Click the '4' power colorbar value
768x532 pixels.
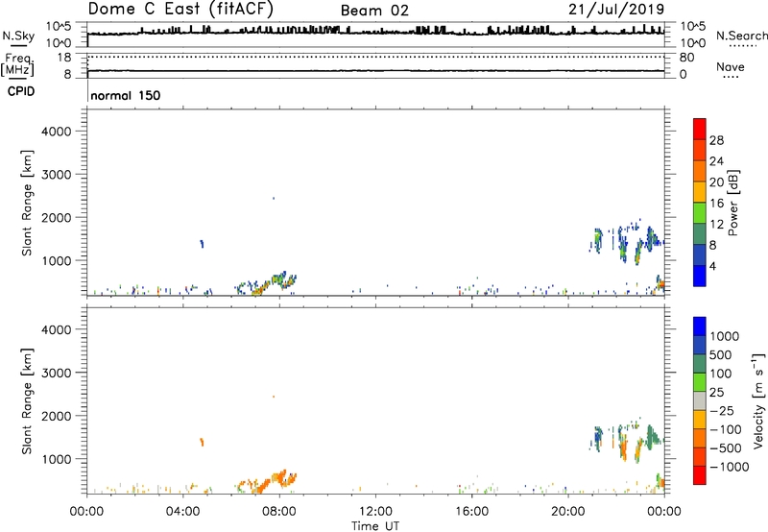[x=713, y=266]
